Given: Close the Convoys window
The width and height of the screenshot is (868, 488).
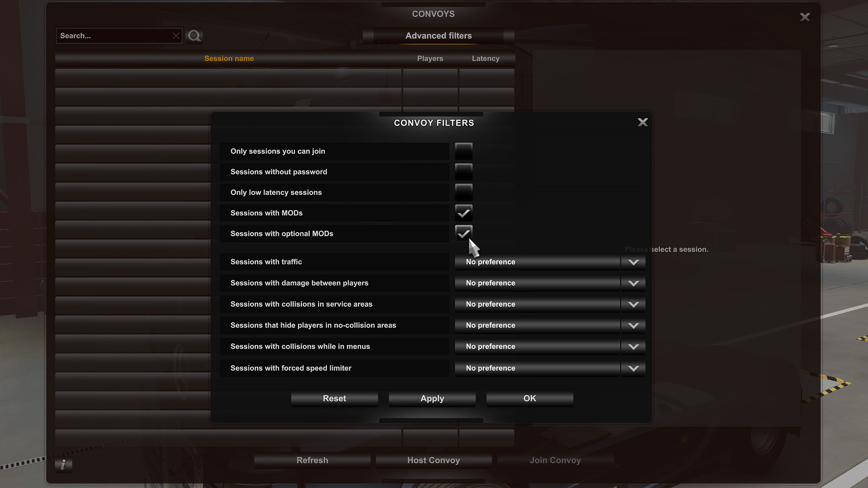Looking at the screenshot, I should tap(805, 17).
